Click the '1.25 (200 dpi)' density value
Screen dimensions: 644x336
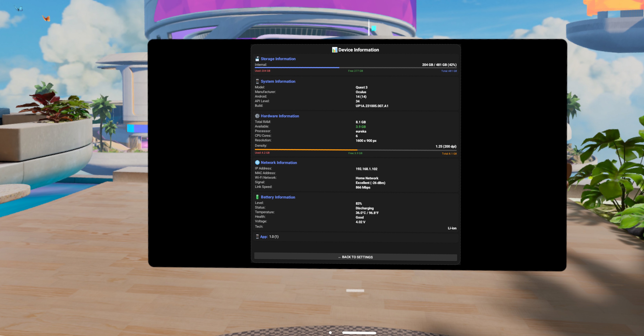tap(446, 146)
